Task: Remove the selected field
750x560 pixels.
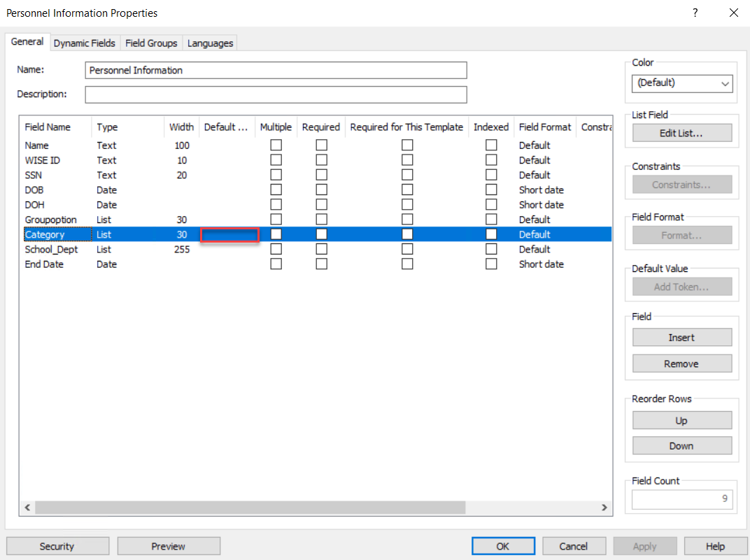Action: (681, 364)
